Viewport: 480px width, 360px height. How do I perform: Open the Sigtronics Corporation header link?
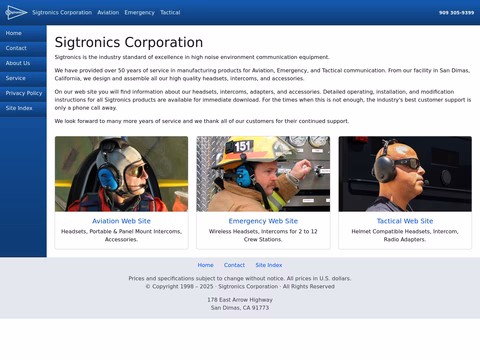[x=62, y=13]
